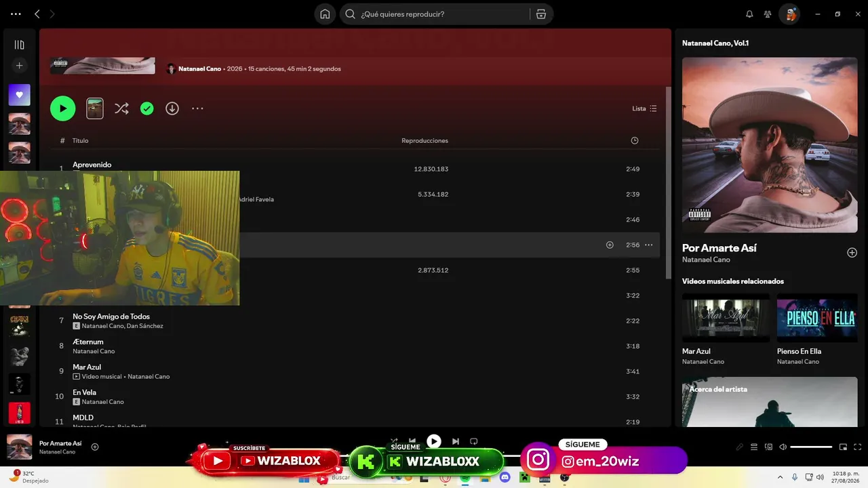Click the search magnifier icon

pyautogui.click(x=351, y=14)
